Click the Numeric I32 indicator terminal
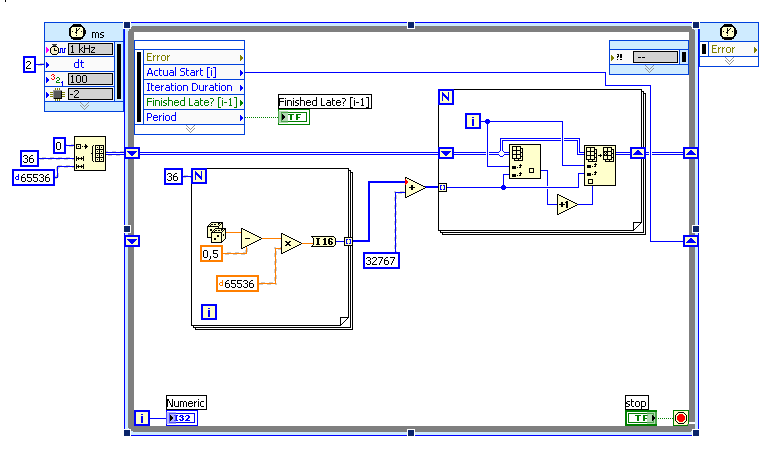The height and width of the screenshot is (460, 763). point(182,418)
